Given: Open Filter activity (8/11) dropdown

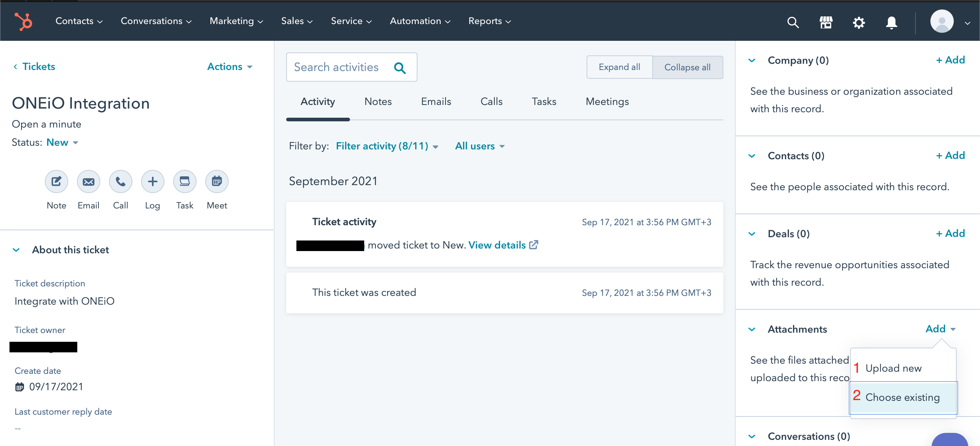Looking at the screenshot, I should pos(387,146).
